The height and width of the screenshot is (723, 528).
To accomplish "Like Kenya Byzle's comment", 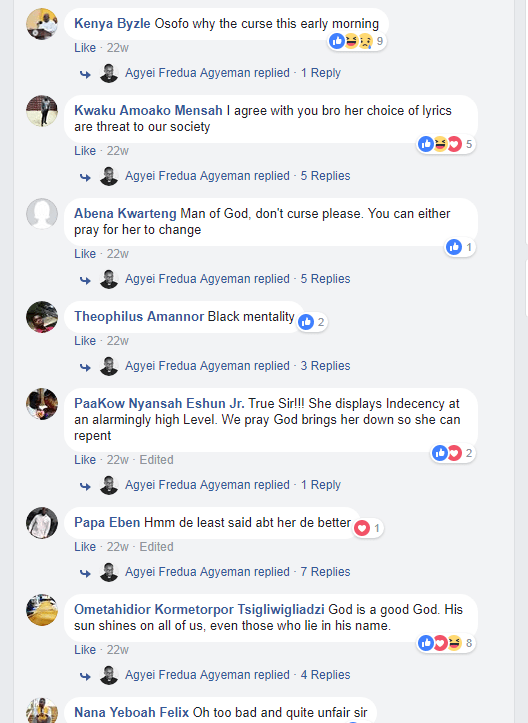I will [85, 47].
